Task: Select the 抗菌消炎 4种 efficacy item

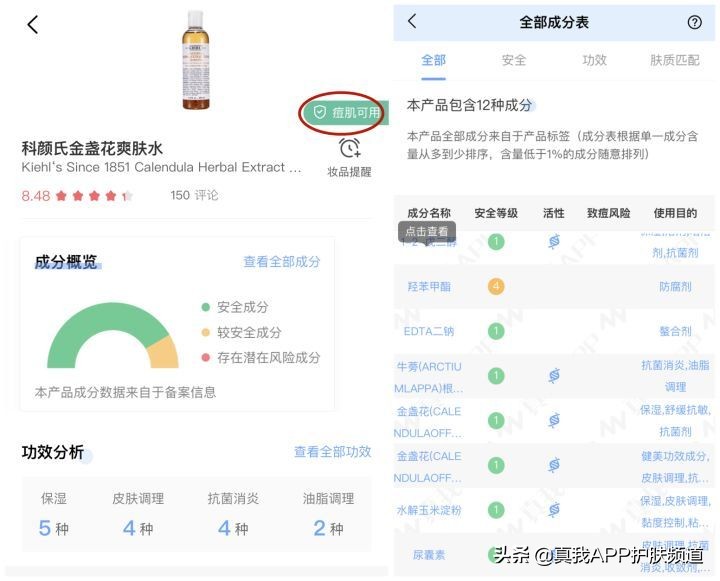Action: [233, 514]
